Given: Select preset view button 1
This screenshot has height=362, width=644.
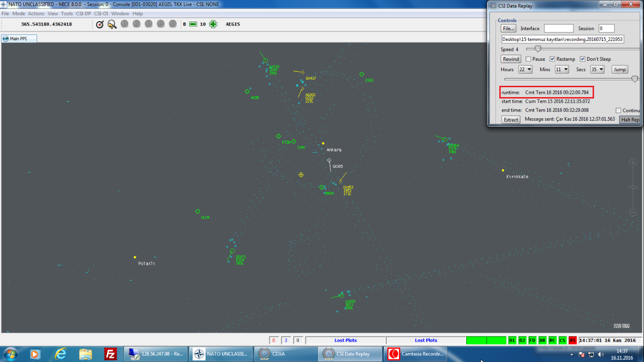Looking at the screenshot, I should coord(124,24).
